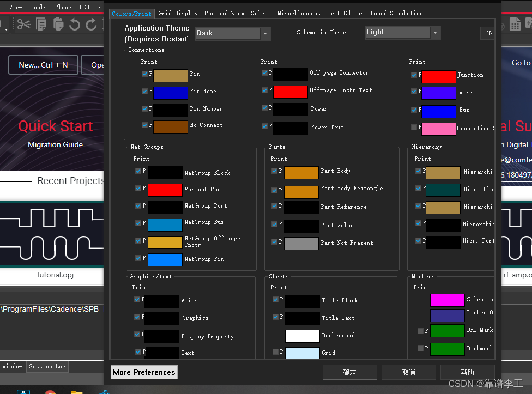Click the orange Part Body color swatch
Image resolution: width=532 pixels, height=394 pixels.
[301, 173]
